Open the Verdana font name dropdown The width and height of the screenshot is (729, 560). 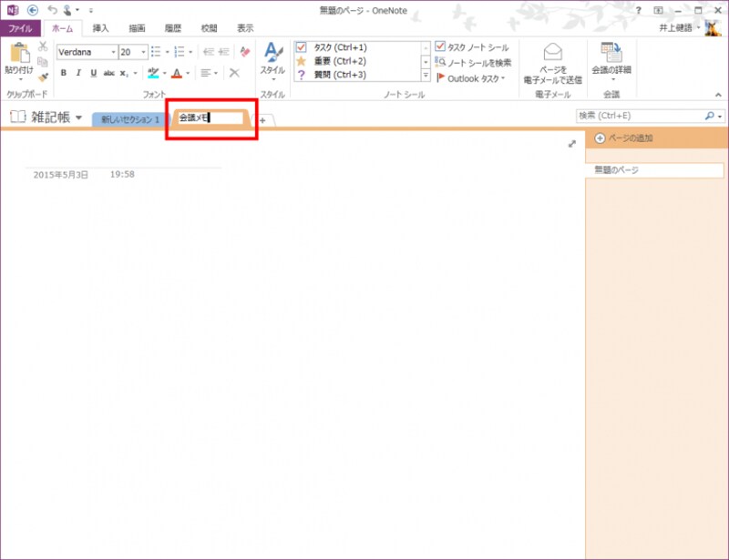tap(113, 52)
